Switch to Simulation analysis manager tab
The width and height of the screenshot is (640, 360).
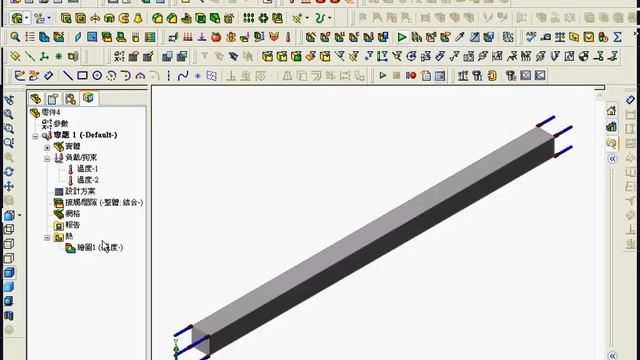(88, 98)
